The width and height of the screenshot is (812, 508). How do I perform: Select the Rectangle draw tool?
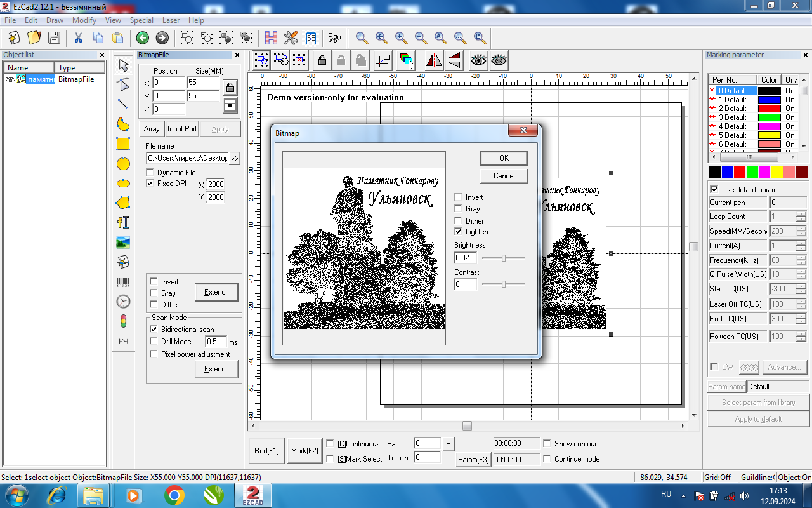pos(123,144)
